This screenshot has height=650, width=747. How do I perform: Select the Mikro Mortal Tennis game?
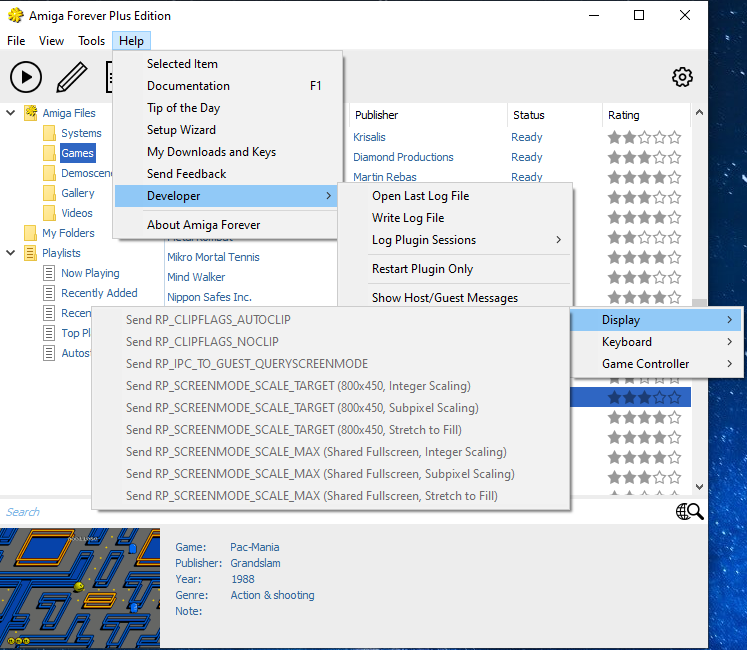(213, 257)
